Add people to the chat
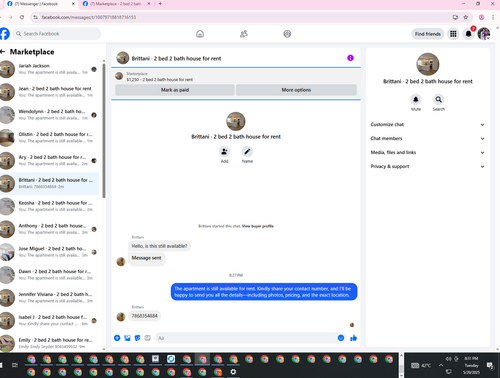The image size is (500, 378). coord(224,152)
